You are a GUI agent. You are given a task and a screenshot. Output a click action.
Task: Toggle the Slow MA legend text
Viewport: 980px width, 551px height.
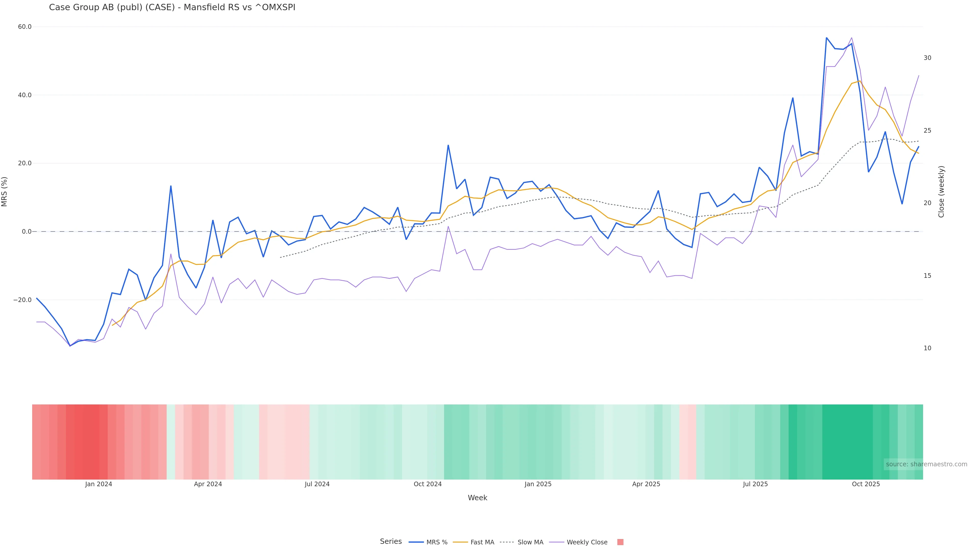point(530,542)
